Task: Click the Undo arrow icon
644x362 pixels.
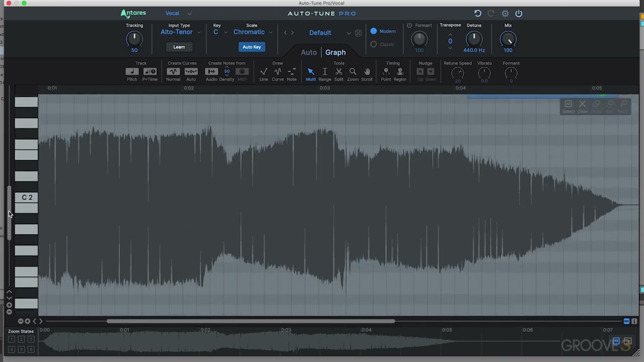Action: [x=477, y=14]
